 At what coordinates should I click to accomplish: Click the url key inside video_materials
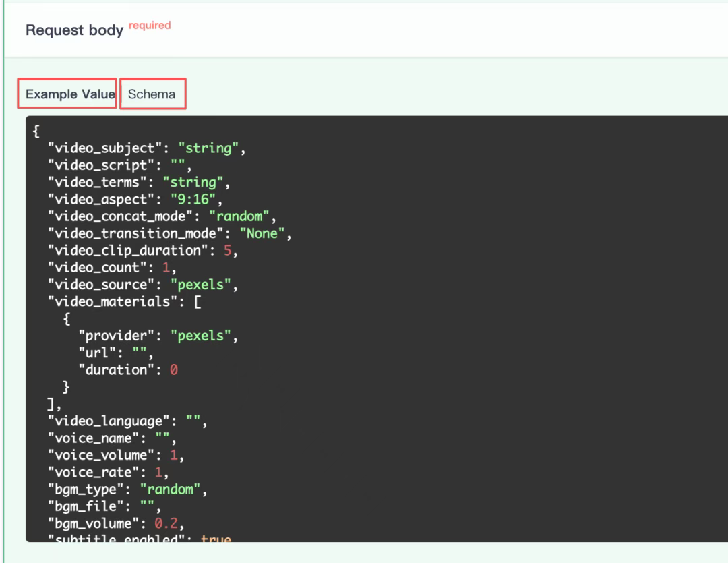pyautogui.click(x=97, y=353)
